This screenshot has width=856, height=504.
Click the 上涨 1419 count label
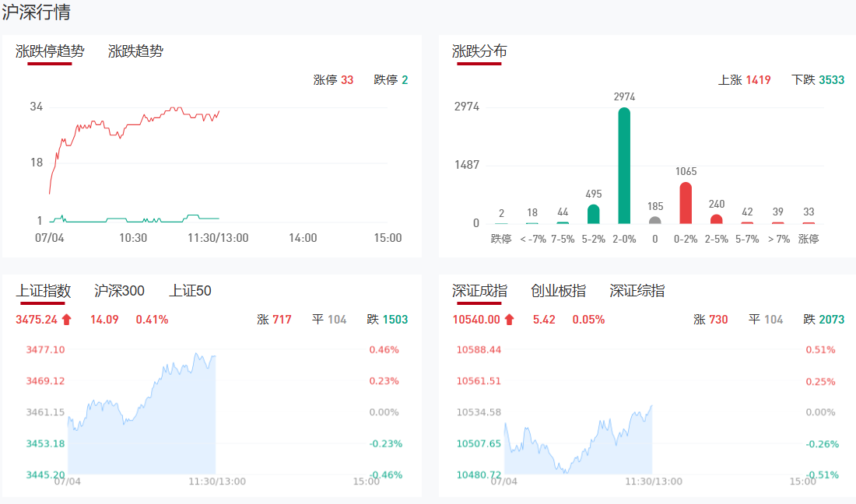(744, 80)
